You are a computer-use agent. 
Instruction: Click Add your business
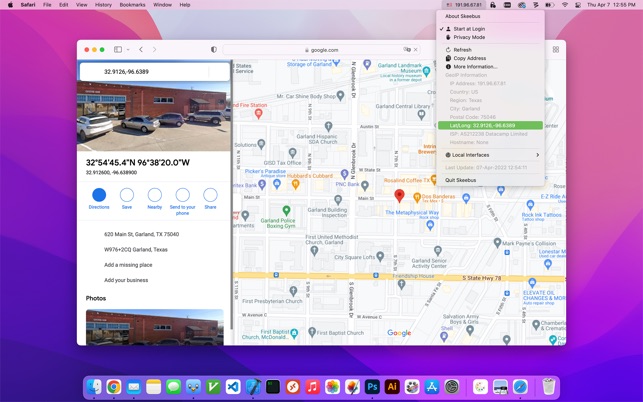[x=126, y=280]
